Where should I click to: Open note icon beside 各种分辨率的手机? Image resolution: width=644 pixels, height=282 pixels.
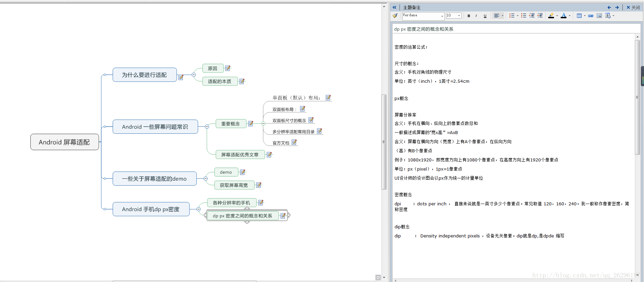pyautogui.click(x=261, y=202)
